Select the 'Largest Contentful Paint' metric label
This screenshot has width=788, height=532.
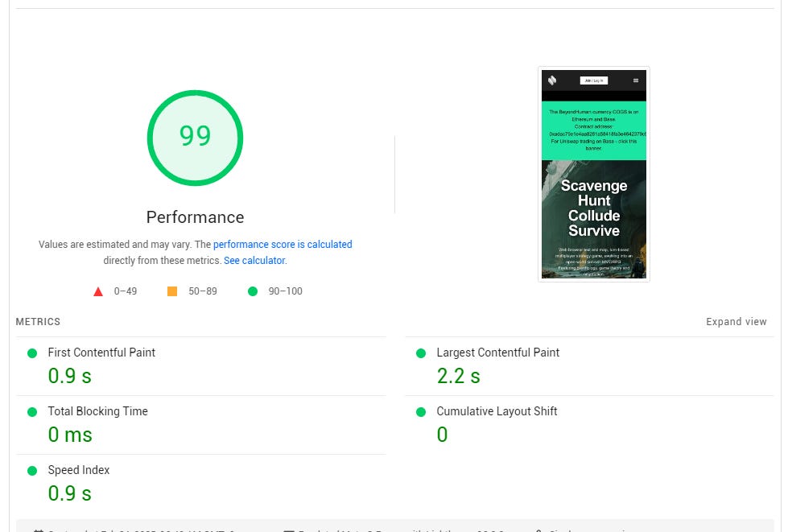(x=497, y=353)
